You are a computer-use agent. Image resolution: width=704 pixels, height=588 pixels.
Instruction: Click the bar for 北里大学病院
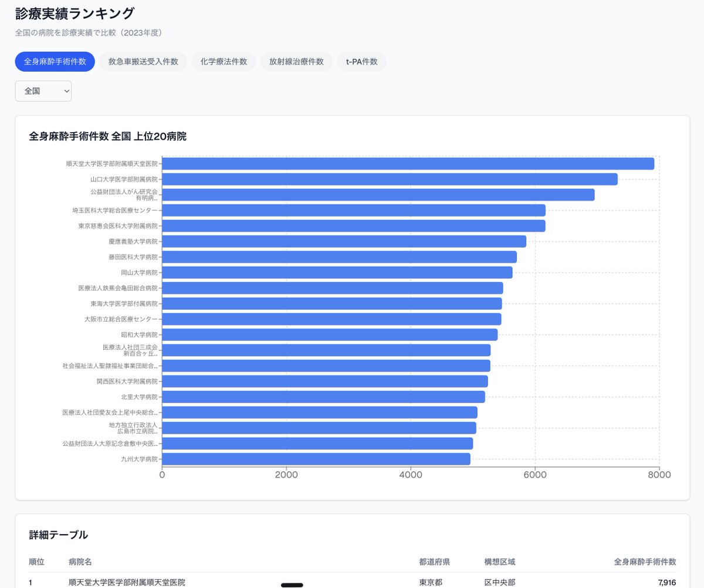323,397
